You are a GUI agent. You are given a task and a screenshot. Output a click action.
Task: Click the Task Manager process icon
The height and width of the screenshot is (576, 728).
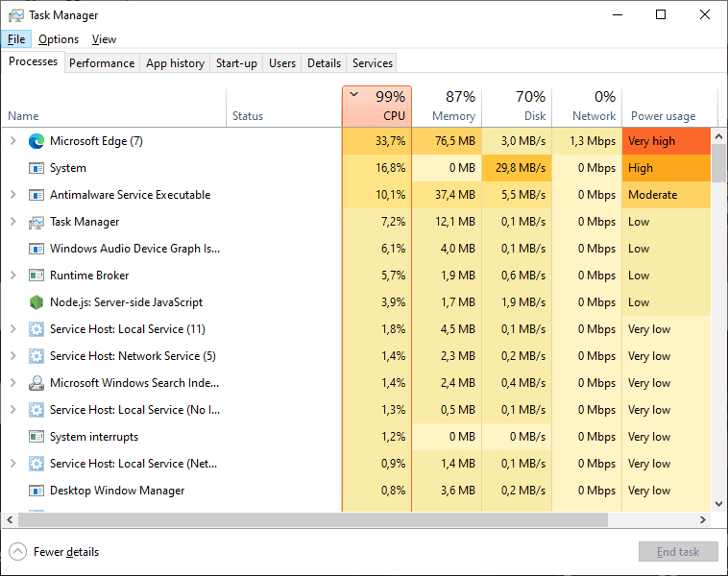click(x=36, y=223)
